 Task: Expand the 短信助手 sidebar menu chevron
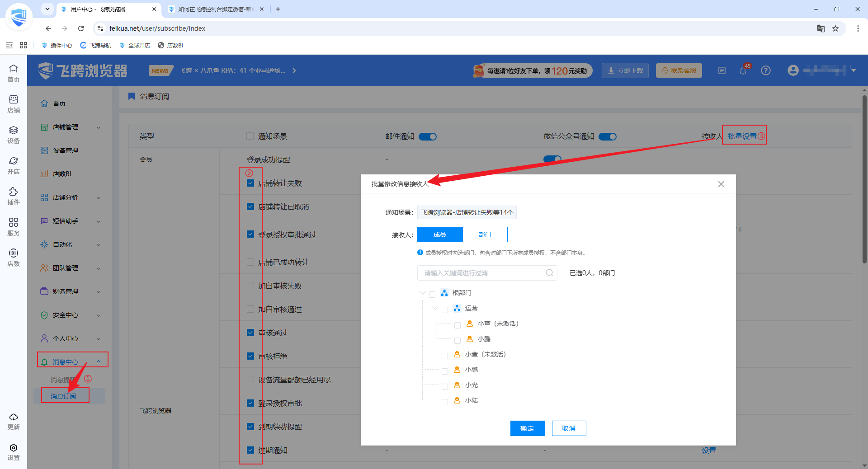(x=99, y=221)
